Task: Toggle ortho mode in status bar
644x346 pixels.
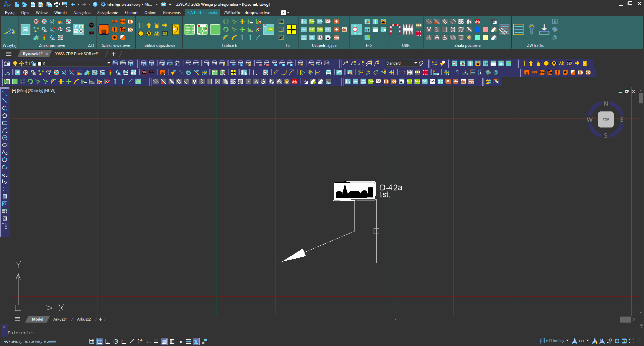Action: [108, 341]
